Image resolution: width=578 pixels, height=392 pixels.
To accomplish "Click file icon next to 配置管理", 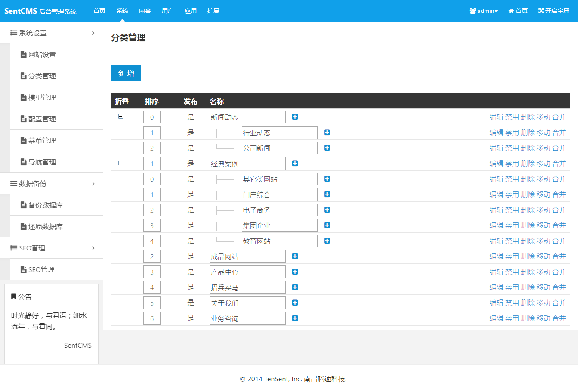I will coord(24,119).
